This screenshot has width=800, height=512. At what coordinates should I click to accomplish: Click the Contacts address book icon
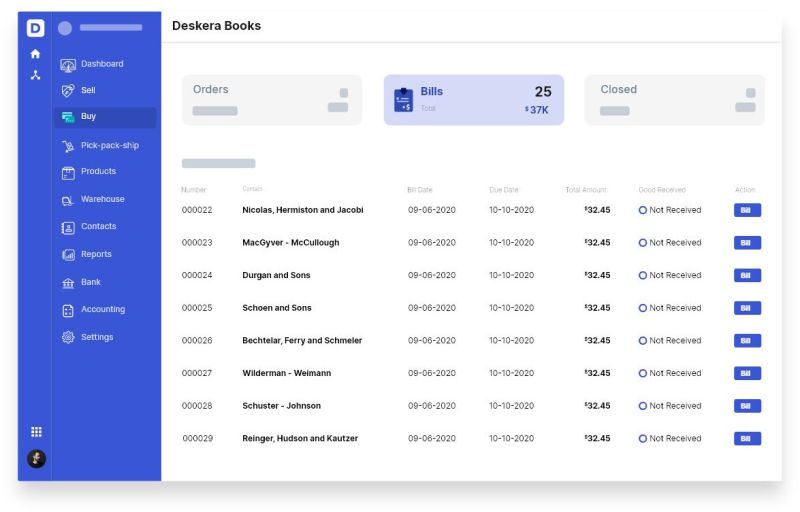(68, 227)
